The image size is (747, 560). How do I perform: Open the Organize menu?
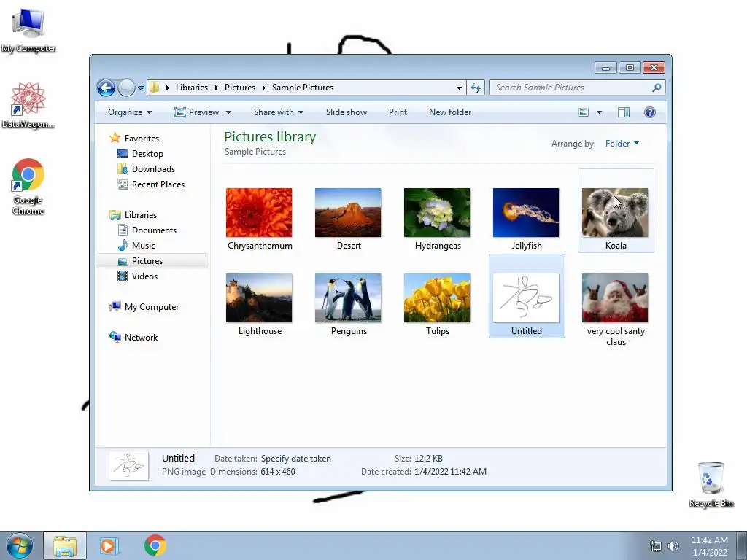[130, 112]
